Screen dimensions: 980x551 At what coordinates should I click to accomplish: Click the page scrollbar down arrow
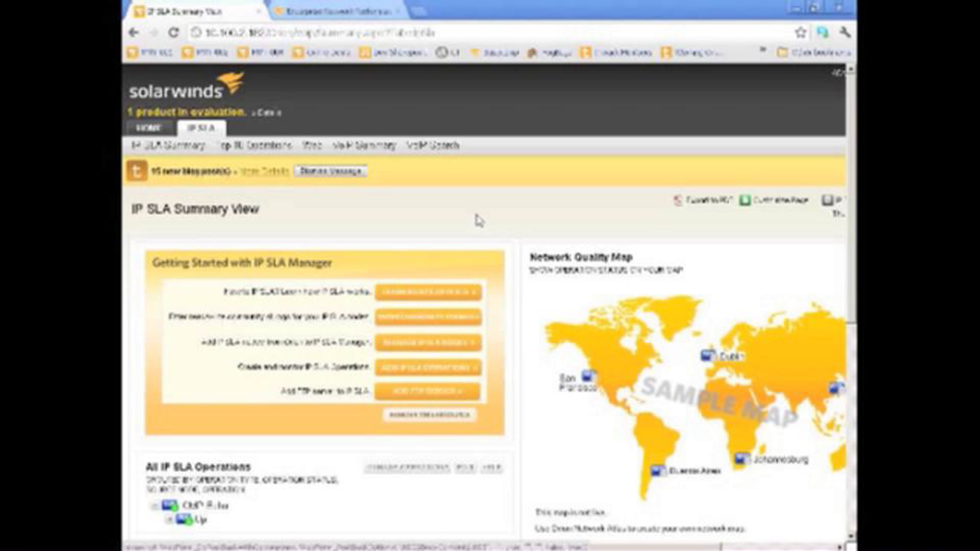pyautogui.click(x=851, y=536)
